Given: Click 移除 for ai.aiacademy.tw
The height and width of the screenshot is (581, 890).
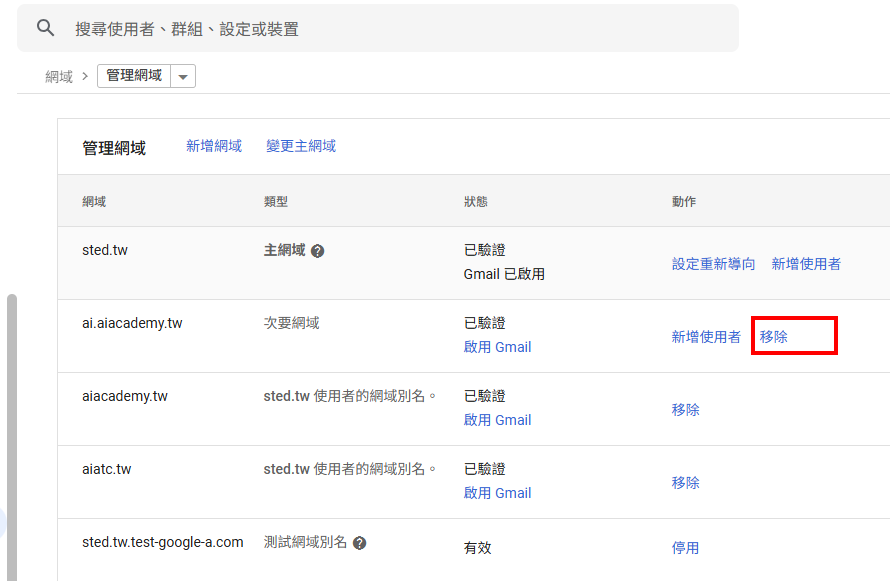Looking at the screenshot, I should tap(774, 337).
